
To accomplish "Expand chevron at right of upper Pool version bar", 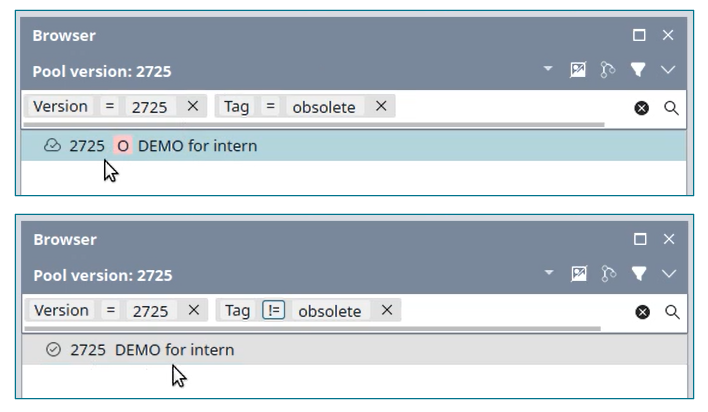I will click(668, 70).
